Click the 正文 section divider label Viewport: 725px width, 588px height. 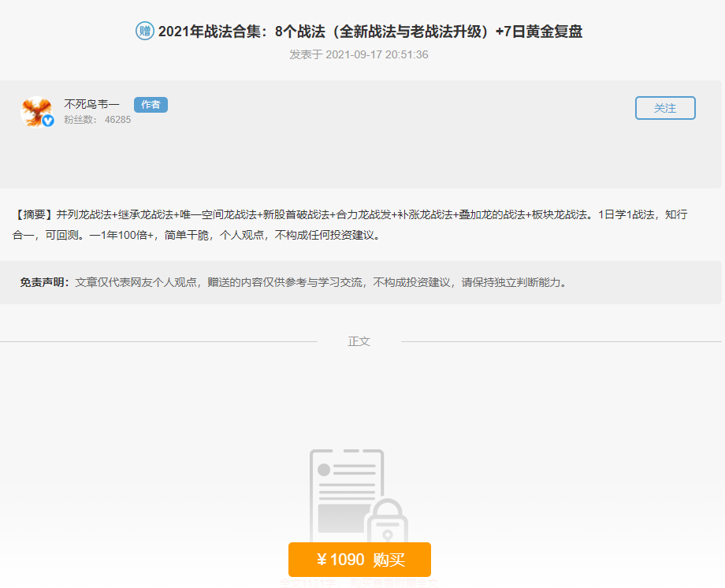359,341
